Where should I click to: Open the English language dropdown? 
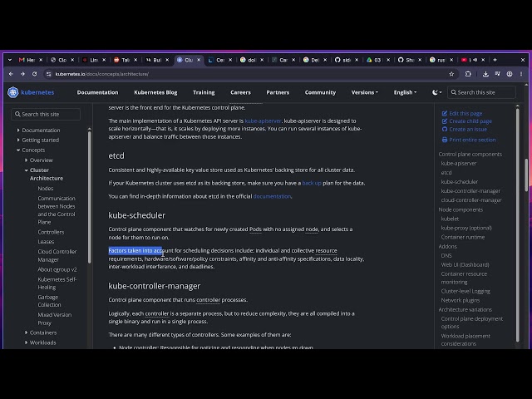(x=405, y=92)
